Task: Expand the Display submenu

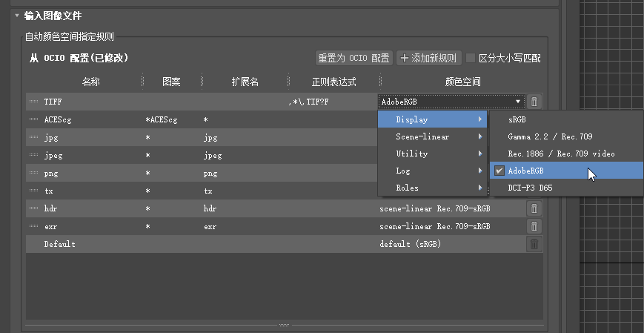Action: coord(433,119)
